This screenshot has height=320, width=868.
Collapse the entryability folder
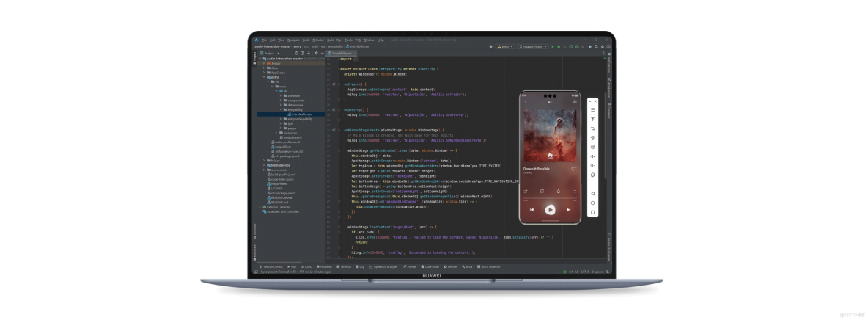click(x=282, y=110)
